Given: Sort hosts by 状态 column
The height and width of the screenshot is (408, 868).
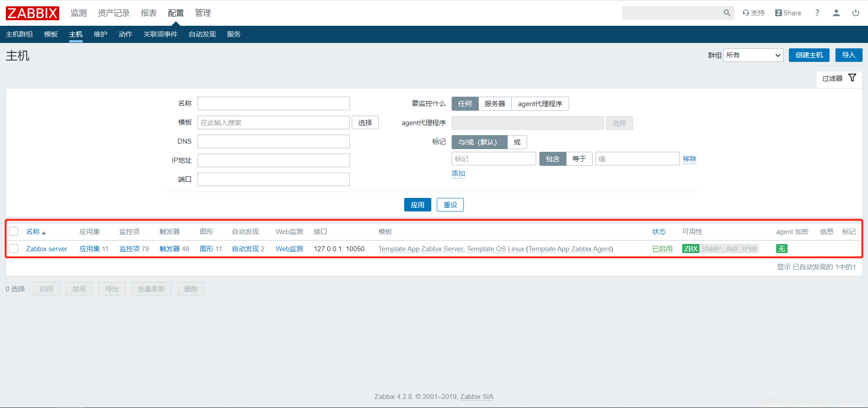Looking at the screenshot, I should (659, 232).
